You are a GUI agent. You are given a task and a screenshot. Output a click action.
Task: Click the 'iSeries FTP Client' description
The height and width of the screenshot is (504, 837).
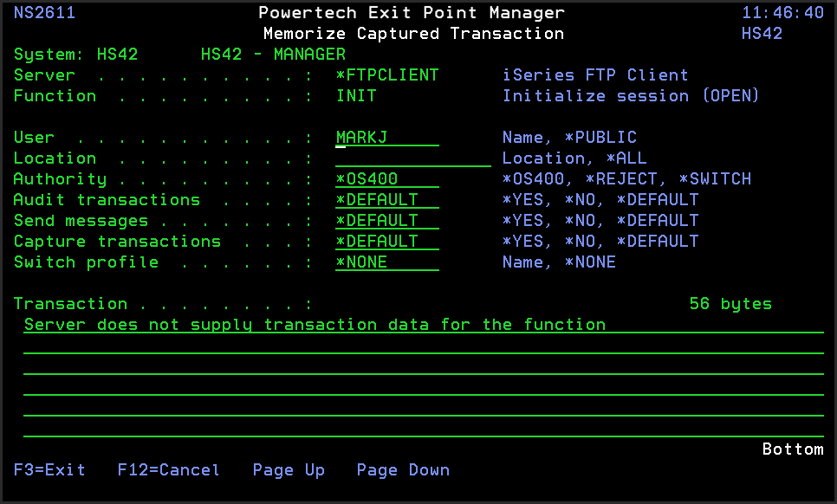595,75
